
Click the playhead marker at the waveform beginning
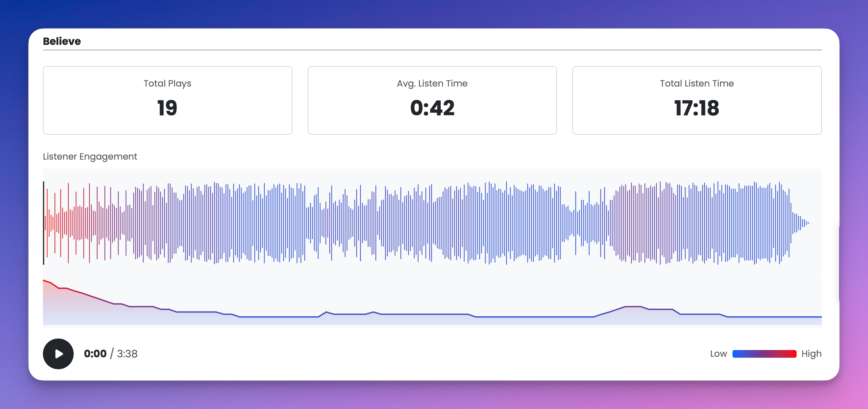tap(44, 222)
